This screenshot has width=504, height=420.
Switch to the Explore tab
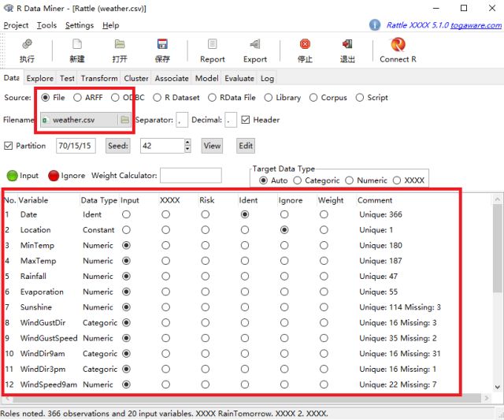click(x=40, y=79)
